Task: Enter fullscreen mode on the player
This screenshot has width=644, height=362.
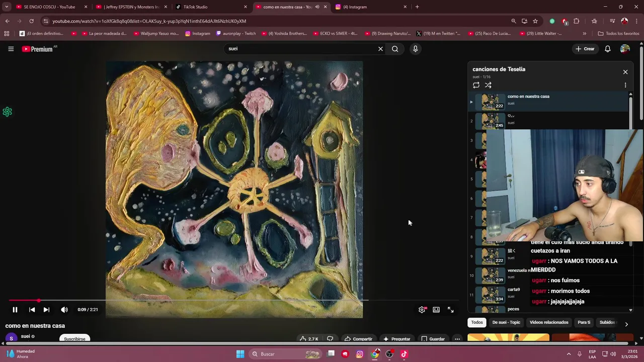Action: tap(451, 310)
